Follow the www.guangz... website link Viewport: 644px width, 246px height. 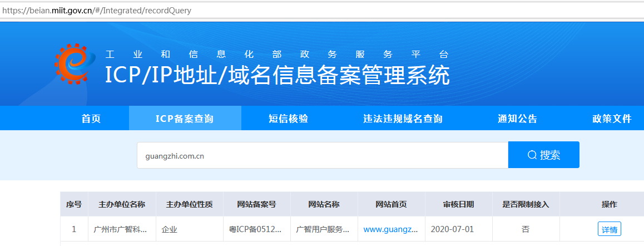[x=390, y=229]
